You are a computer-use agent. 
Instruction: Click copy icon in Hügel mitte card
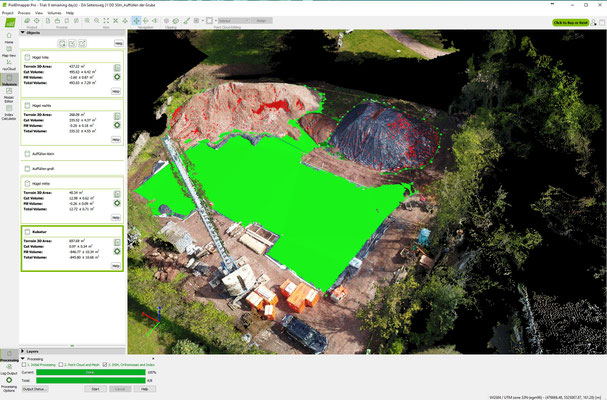click(117, 194)
